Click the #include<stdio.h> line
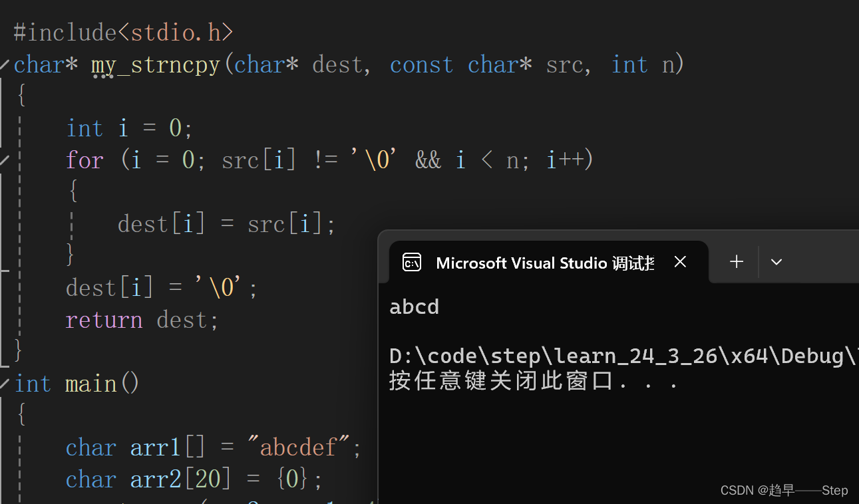Screen dimensions: 859x504 tap(124, 32)
